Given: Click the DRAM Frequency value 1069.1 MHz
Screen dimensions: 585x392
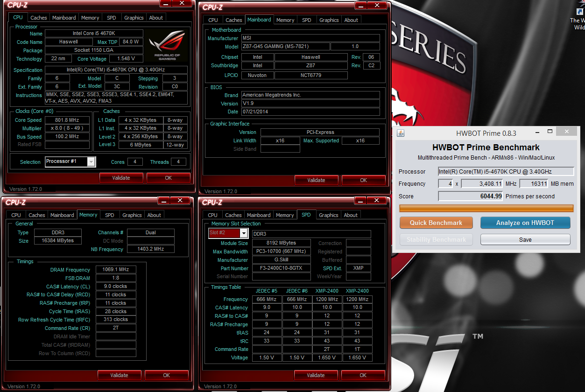Looking at the screenshot, I should coord(116,270).
